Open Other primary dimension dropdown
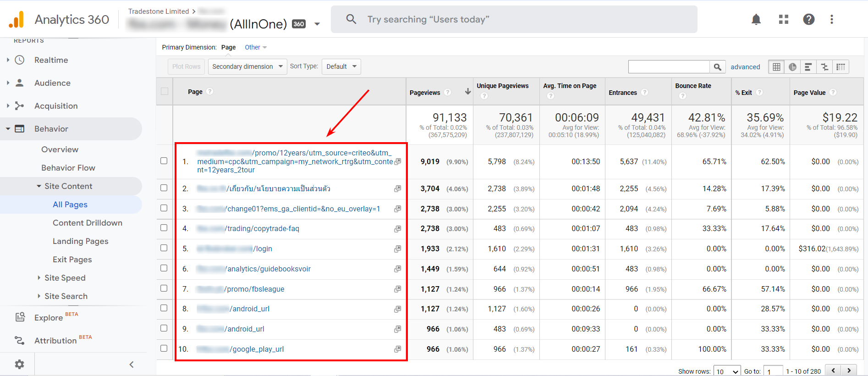 (256, 47)
